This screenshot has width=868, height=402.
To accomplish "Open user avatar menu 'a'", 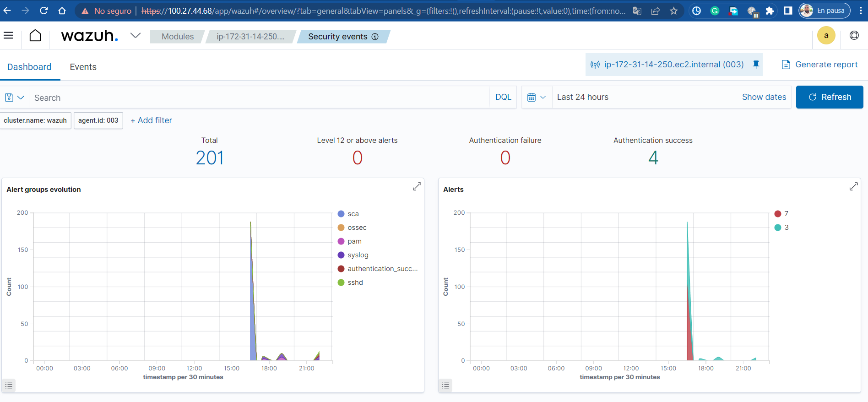I will [826, 35].
